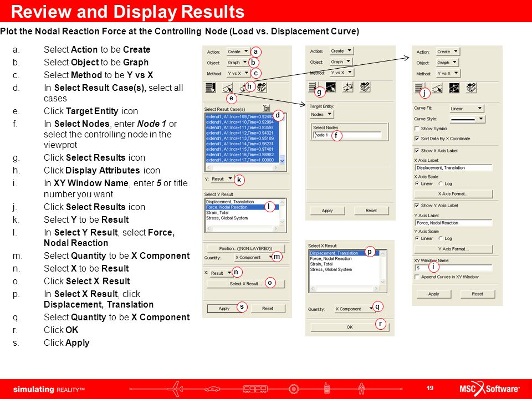
Task: Open Quantity dropdown below Select X Result list
Action: coord(354,309)
